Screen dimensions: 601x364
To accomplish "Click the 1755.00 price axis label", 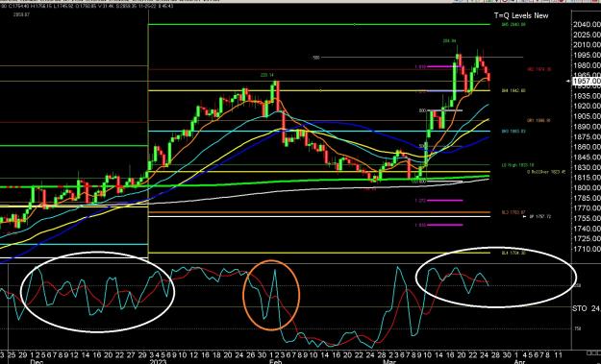I will click(x=587, y=219).
